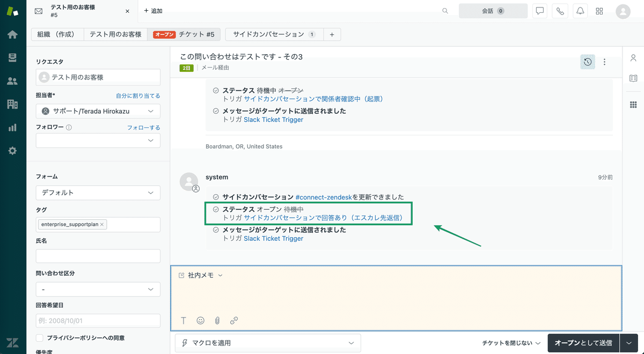644x354 pixels.
Task: Insert an emoji with the smiley icon
Action: tap(201, 321)
